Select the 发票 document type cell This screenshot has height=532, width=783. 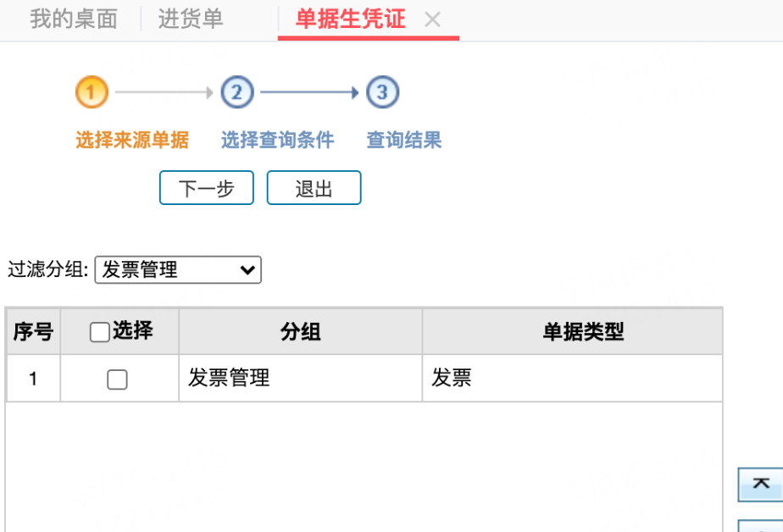[x=452, y=378]
